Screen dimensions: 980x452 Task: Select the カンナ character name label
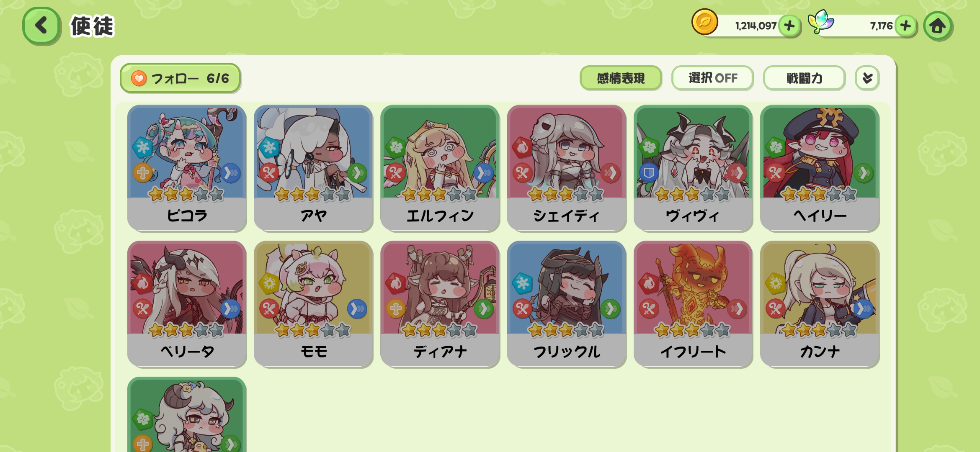pyautogui.click(x=820, y=352)
